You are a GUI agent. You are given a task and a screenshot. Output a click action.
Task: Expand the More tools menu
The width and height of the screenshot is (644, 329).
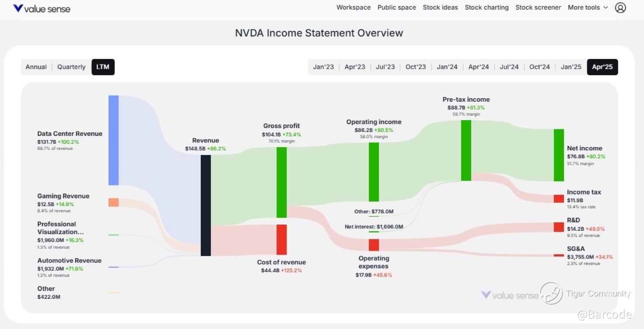pos(588,7)
